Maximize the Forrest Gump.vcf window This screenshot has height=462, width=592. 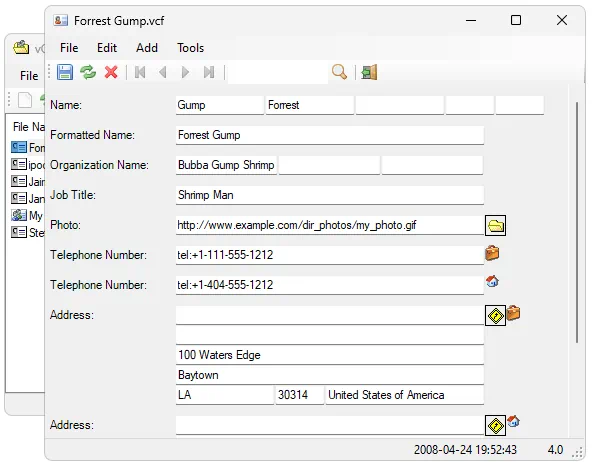point(516,20)
